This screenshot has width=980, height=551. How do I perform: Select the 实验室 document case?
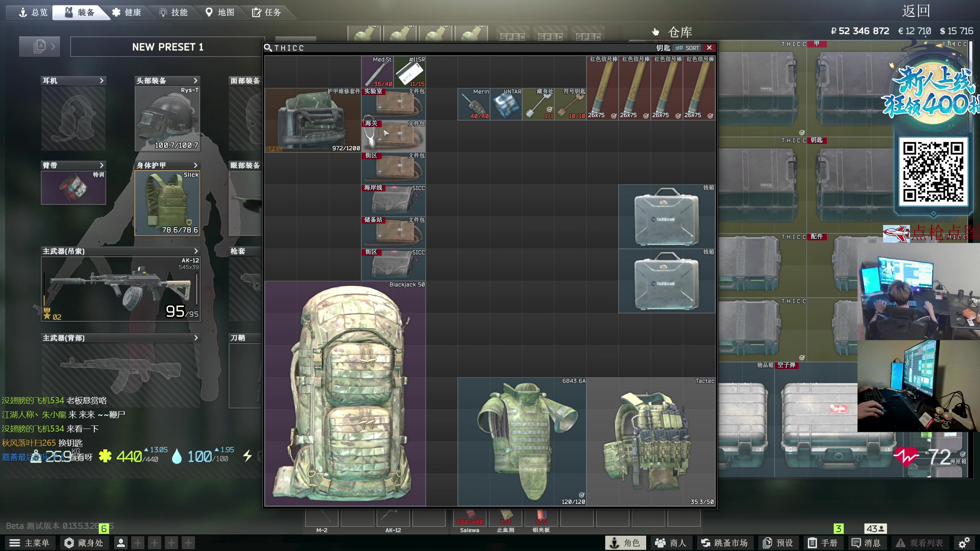pyautogui.click(x=394, y=104)
